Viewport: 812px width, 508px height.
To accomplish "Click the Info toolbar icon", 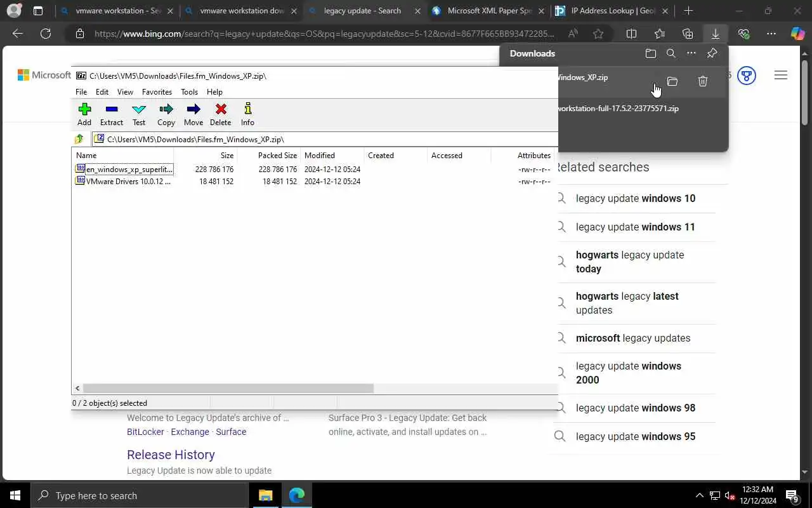I will (x=247, y=114).
